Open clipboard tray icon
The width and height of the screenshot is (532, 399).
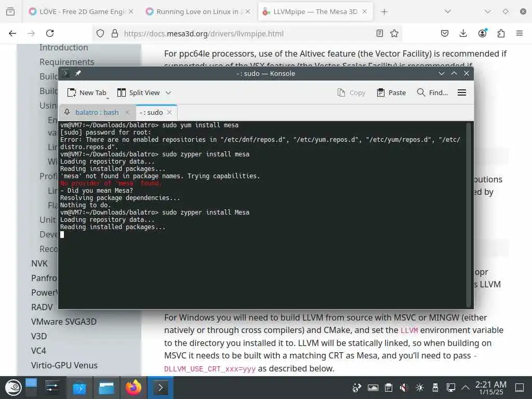(x=389, y=388)
